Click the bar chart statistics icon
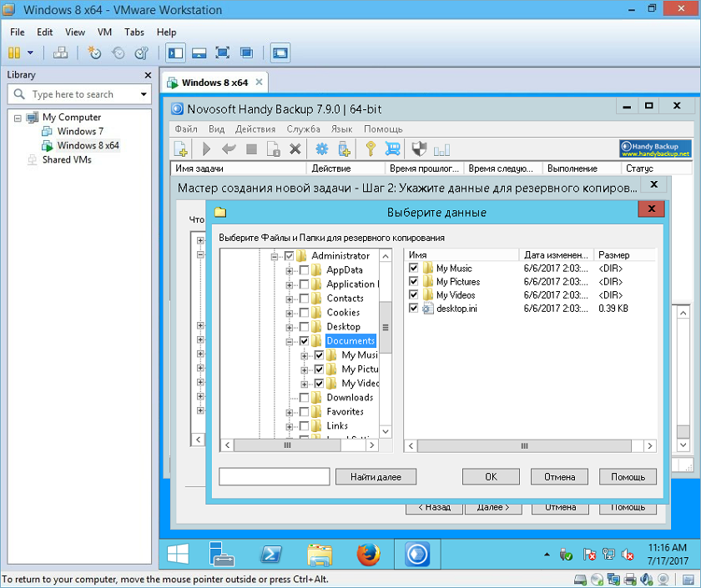Screen dimensions: 701x588 [441, 149]
